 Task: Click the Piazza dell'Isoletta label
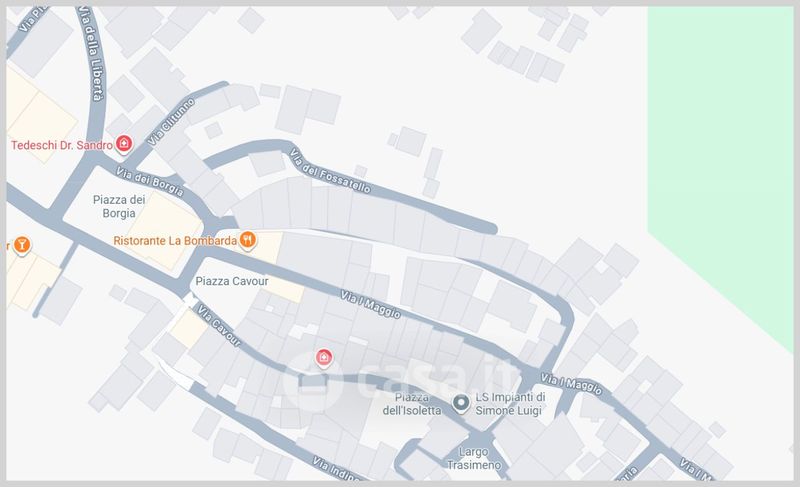(412, 403)
